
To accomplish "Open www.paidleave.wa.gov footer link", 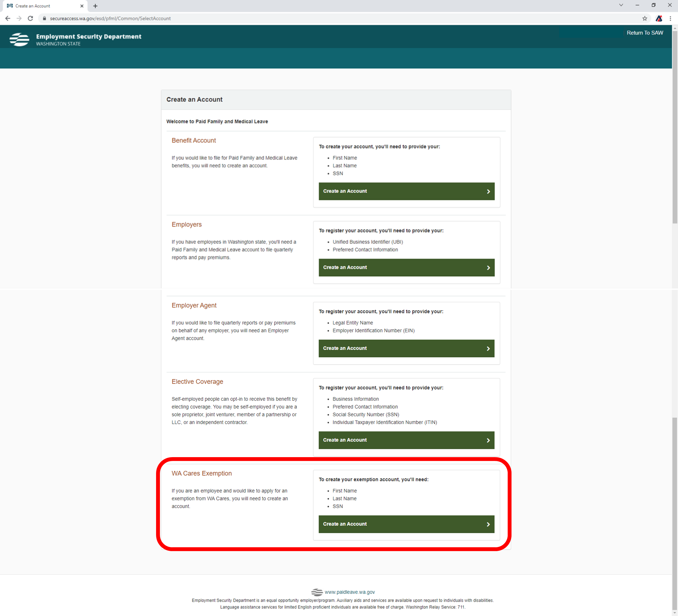I will [x=349, y=592].
